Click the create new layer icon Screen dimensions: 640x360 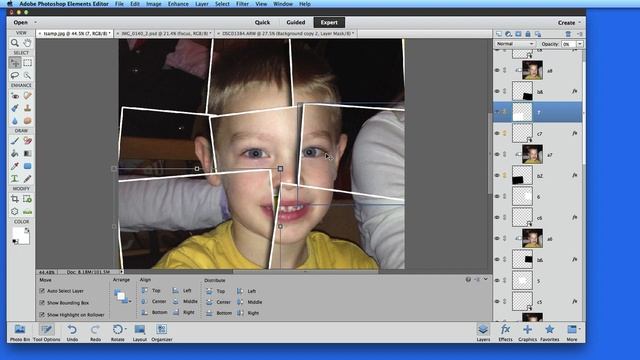499,34
